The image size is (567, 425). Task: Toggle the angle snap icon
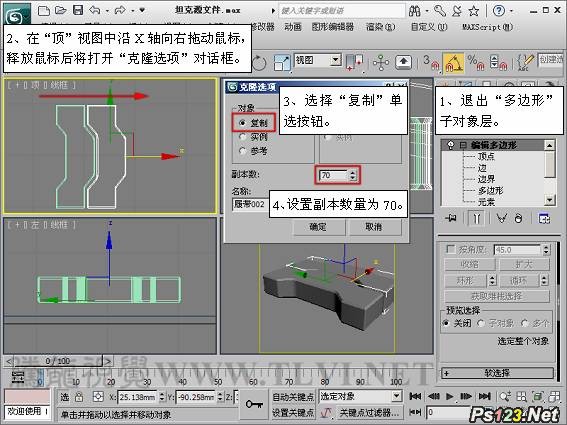point(454,62)
